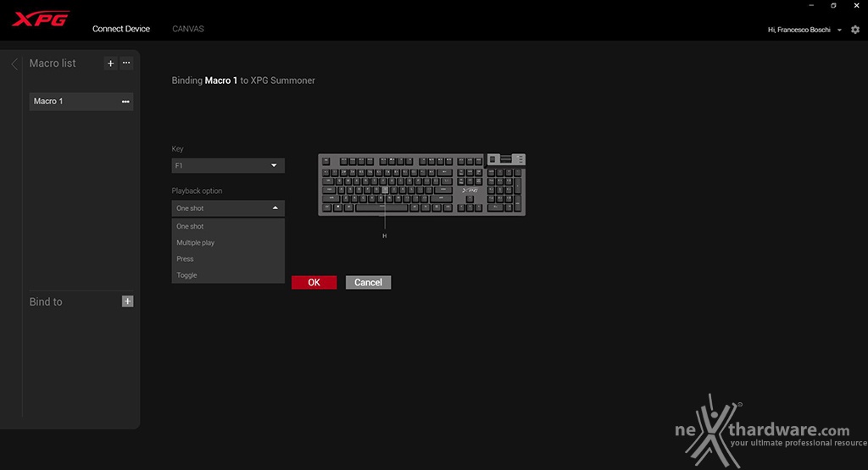Cancel the macro binding
868x470 pixels.
[368, 282]
